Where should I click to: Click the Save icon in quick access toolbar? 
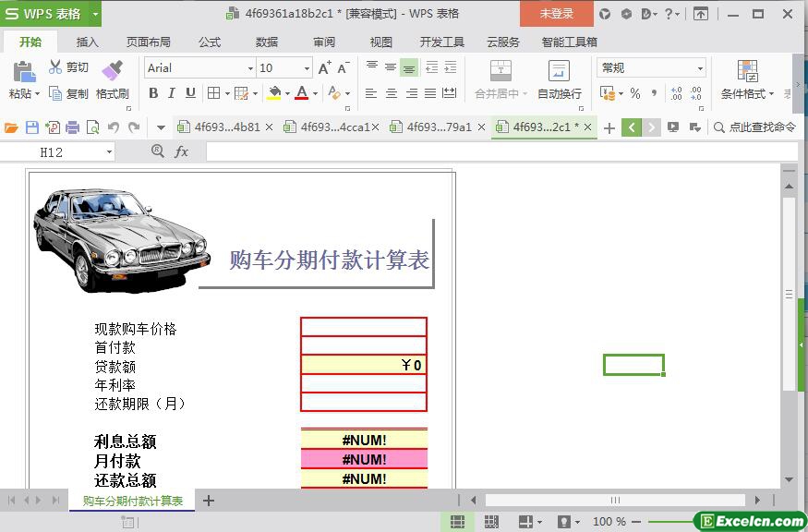(32, 127)
